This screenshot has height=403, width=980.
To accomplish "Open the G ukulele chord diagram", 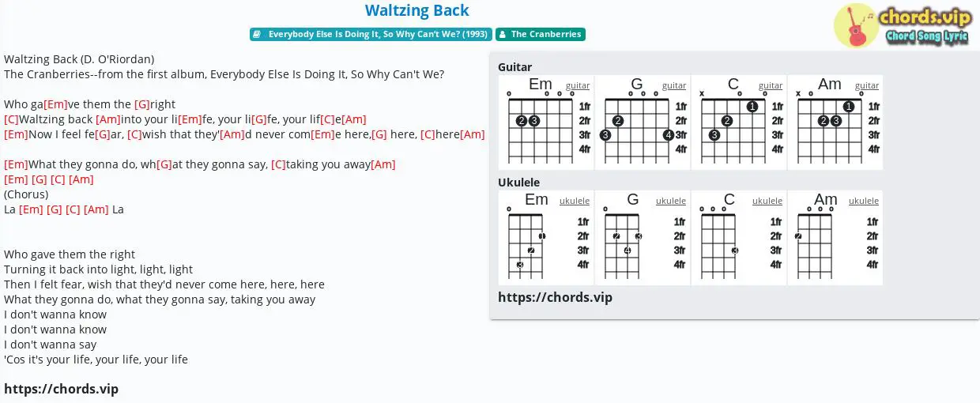I will [643, 238].
